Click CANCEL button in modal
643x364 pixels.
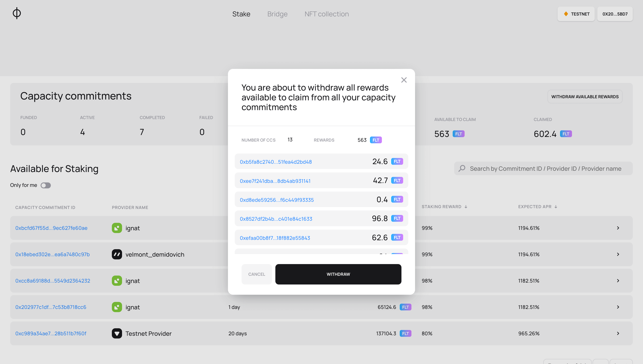click(x=257, y=274)
